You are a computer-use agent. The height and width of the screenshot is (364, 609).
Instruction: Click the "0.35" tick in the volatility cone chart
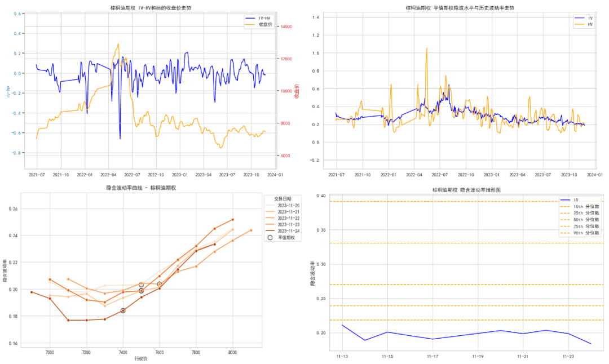tap(321, 230)
